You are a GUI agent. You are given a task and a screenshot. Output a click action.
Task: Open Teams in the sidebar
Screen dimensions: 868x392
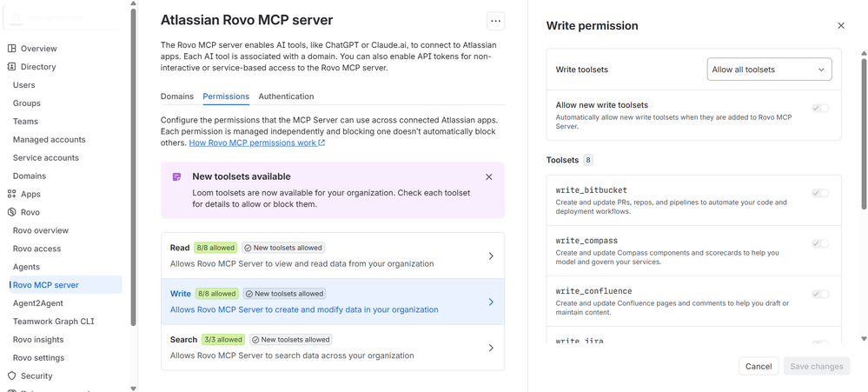coord(25,122)
